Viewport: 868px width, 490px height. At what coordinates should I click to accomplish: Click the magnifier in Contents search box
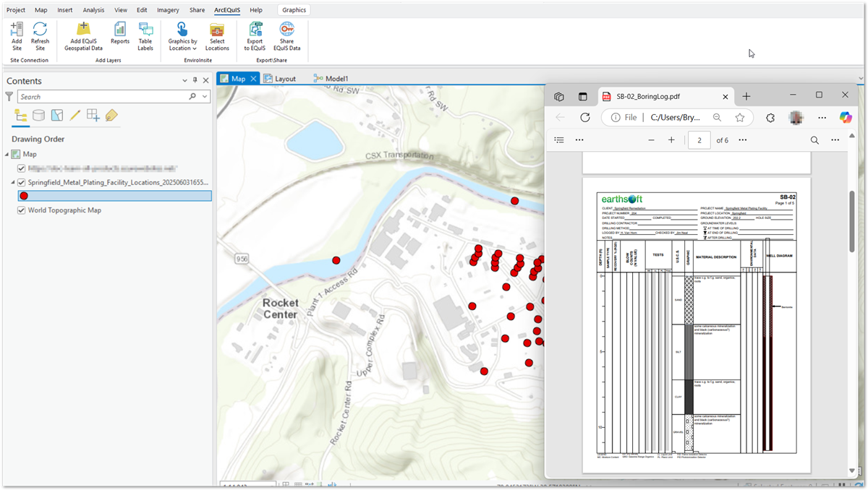pos(192,96)
